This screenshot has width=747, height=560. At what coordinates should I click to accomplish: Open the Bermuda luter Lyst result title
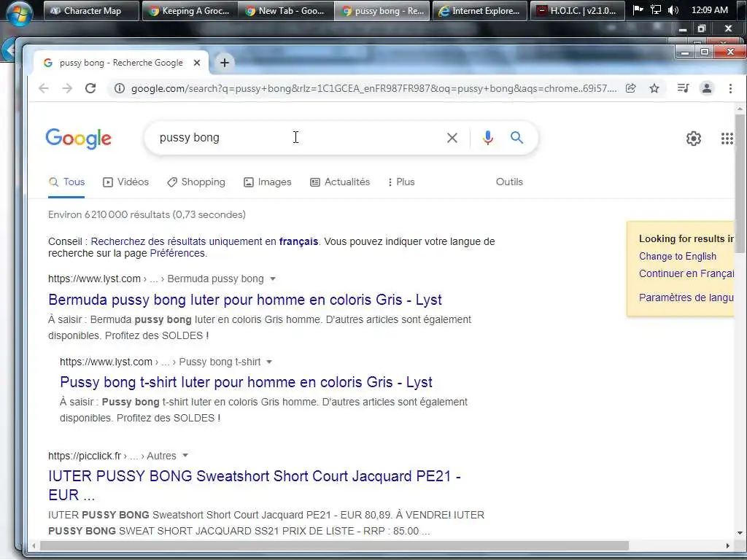(245, 300)
